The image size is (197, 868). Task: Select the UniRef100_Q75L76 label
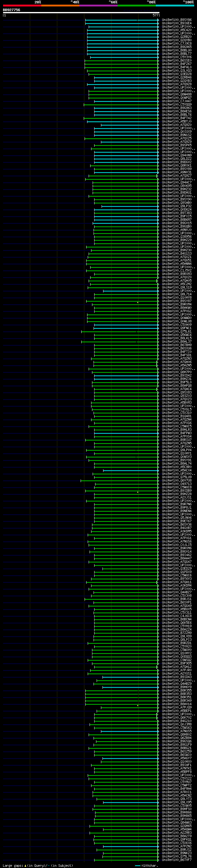tap(177, 856)
